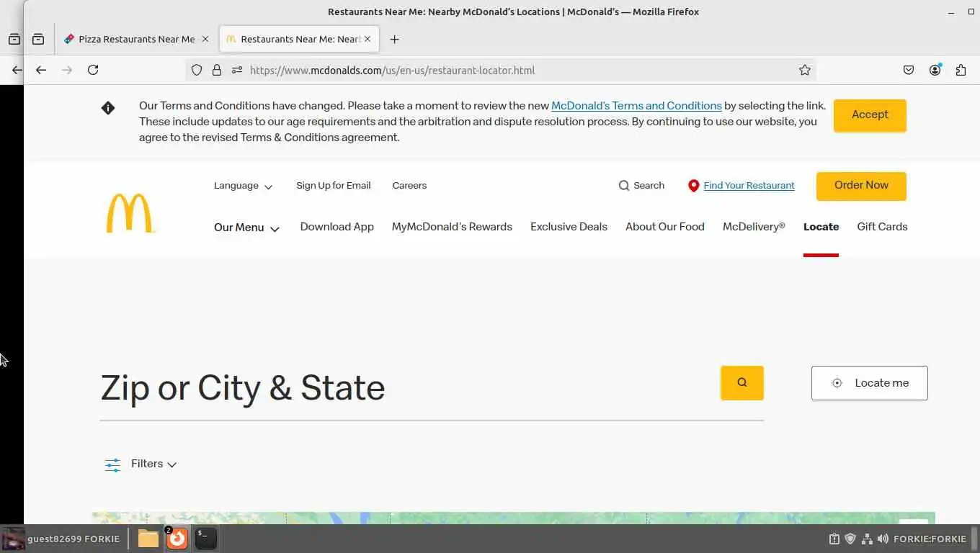Click the volume speaker tray icon
Viewport: 980px width, 553px height.
tap(883, 539)
